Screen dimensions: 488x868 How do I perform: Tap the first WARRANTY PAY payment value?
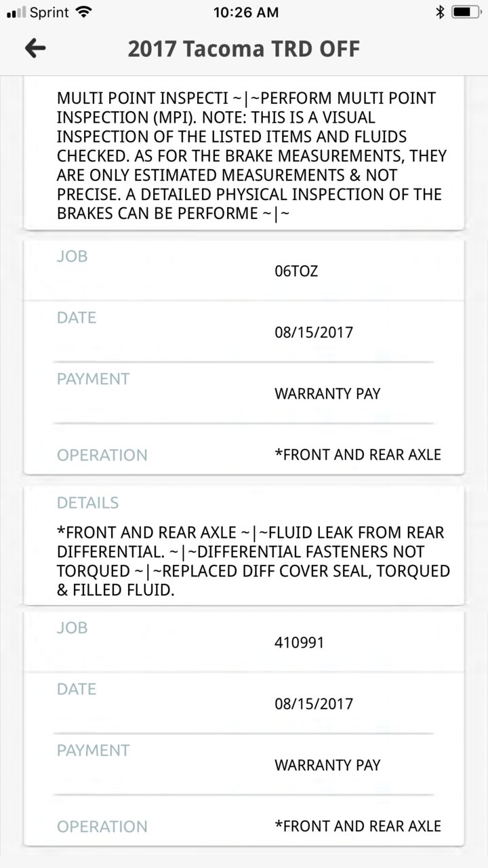click(x=327, y=394)
